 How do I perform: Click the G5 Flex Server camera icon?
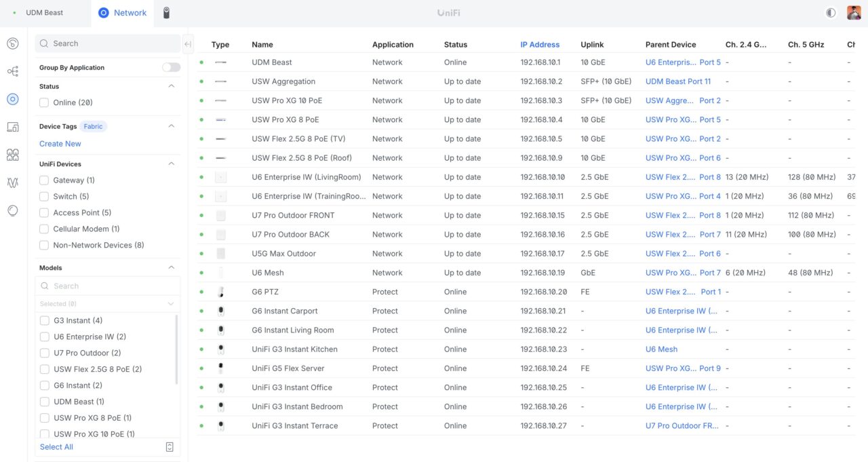(220, 368)
